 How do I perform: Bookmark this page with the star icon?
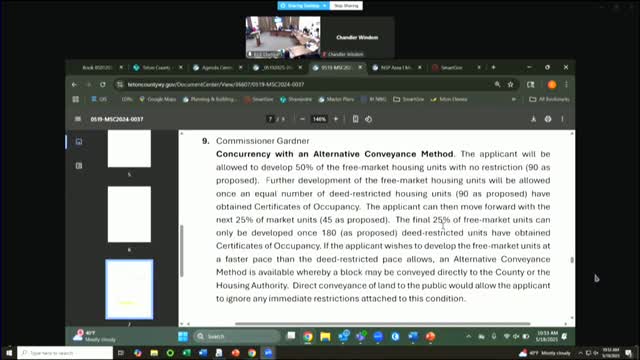click(511, 84)
